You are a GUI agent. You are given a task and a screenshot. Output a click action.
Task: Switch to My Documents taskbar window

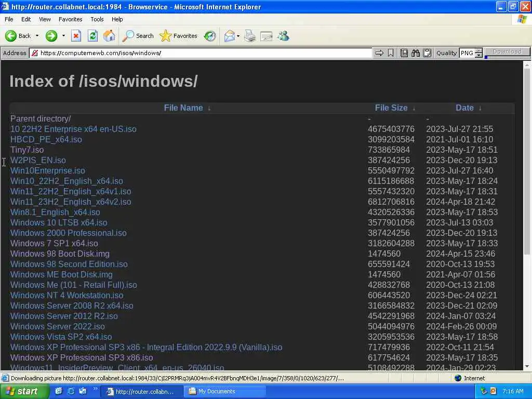(224, 391)
